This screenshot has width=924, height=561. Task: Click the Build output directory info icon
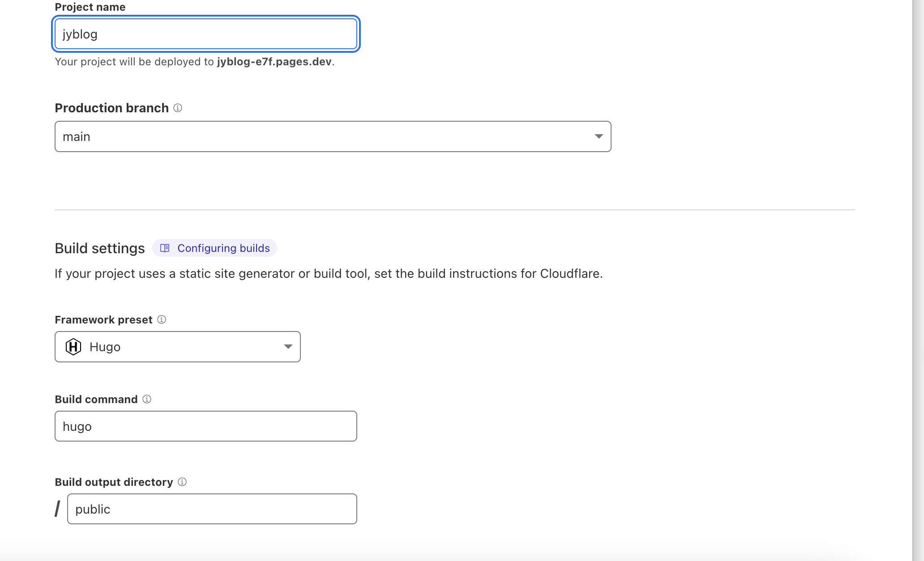coord(182,482)
